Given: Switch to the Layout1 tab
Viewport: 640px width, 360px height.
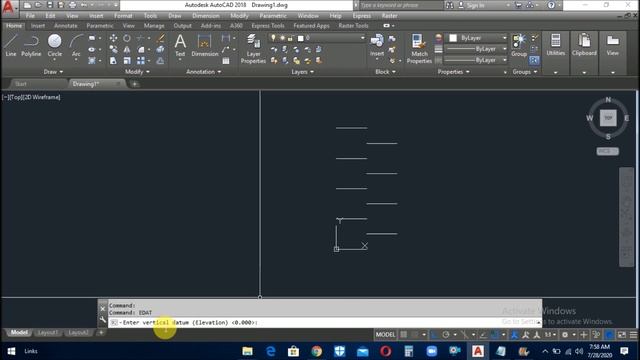Looking at the screenshot, I should pos(48,333).
